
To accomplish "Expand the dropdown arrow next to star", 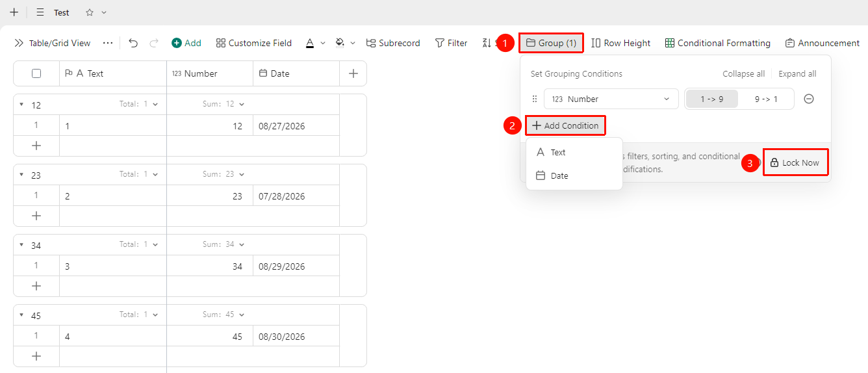I will pos(104,12).
